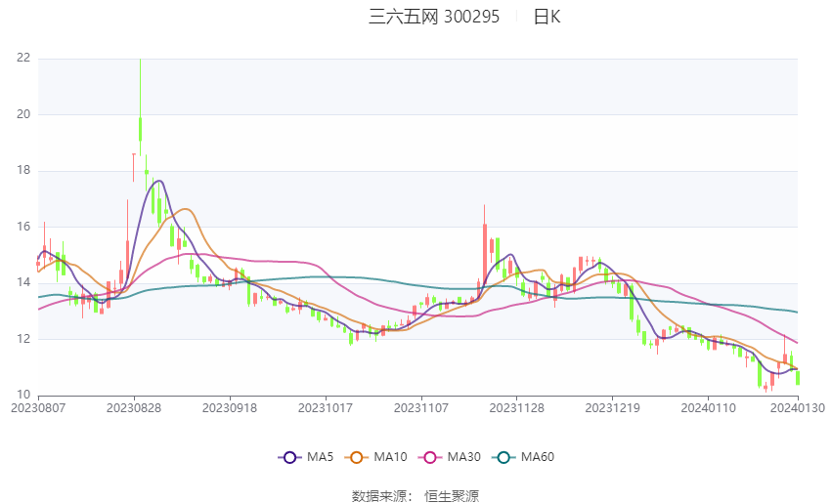The width and height of the screenshot is (831, 504).
Task: Click the 日K label in title
Action: pyautogui.click(x=547, y=17)
